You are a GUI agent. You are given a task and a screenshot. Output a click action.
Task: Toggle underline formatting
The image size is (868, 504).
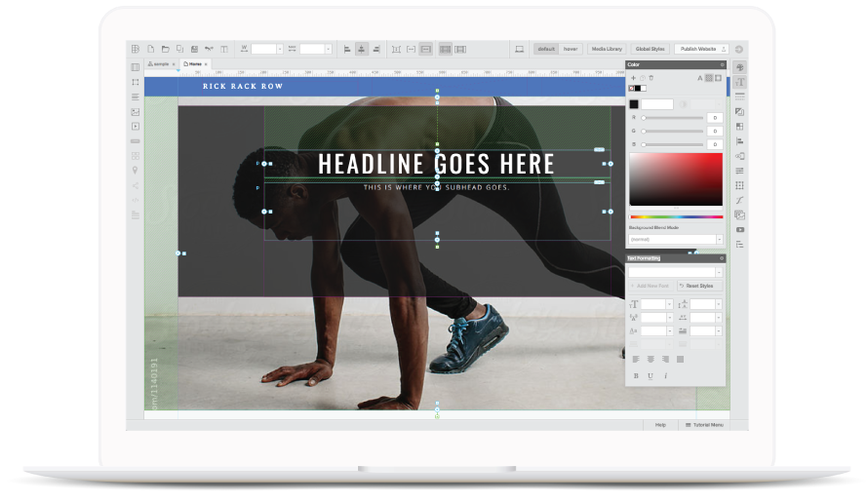651,375
